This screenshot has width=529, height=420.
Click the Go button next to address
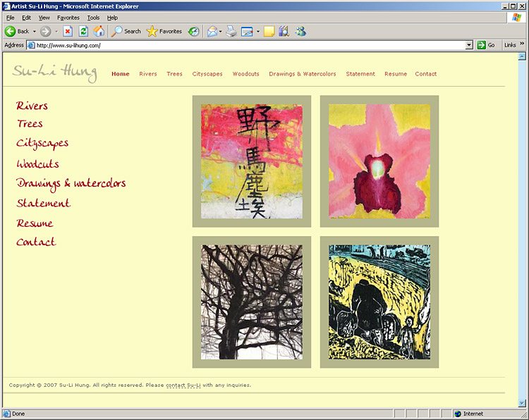pos(486,45)
